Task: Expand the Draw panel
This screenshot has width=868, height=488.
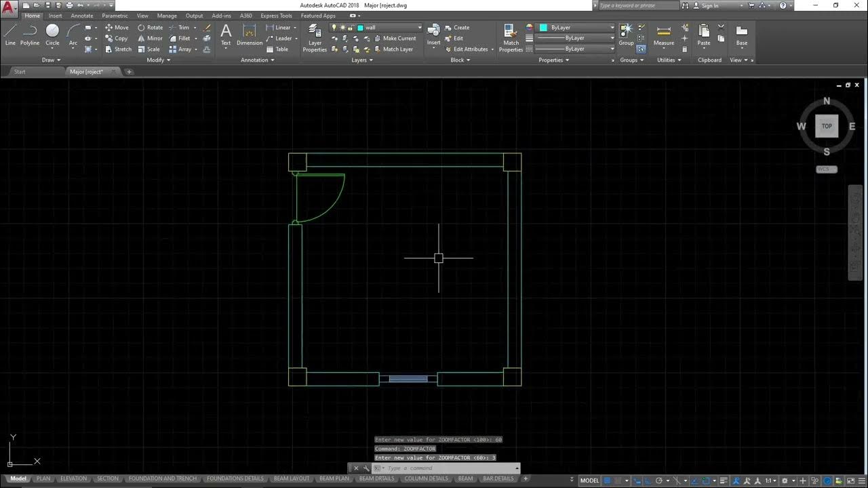Action: 50,60
